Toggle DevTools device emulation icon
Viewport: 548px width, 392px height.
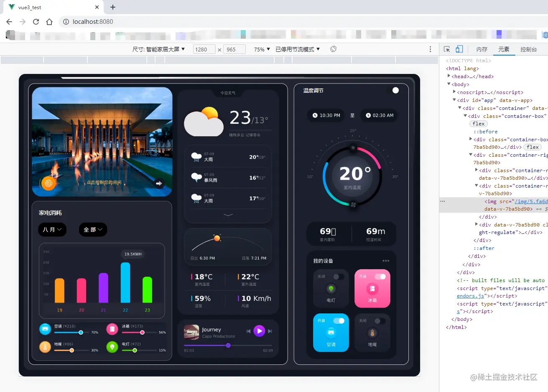459,49
